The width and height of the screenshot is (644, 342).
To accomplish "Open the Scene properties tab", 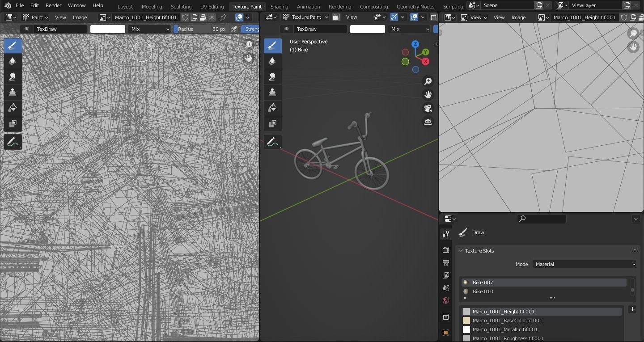I will coord(446,288).
